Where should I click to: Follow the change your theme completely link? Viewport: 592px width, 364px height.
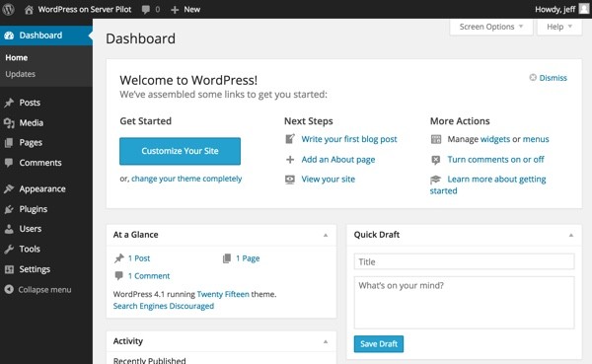click(186, 179)
